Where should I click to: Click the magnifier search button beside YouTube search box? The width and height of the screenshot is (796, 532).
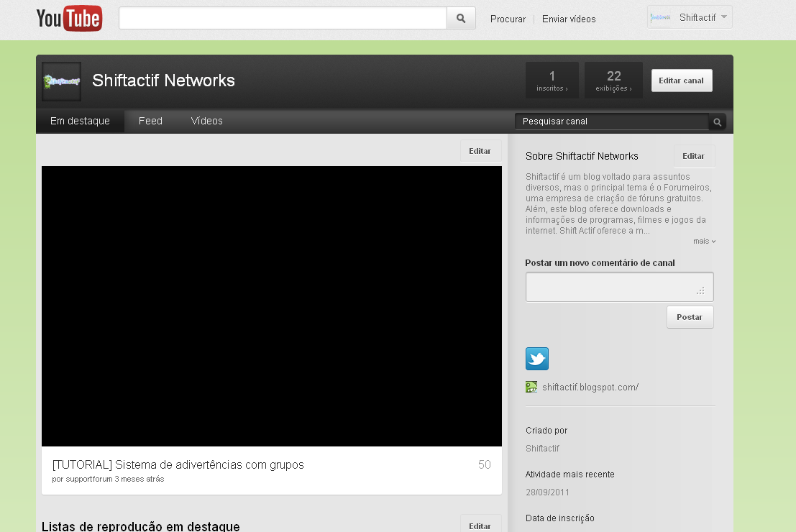pyautogui.click(x=461, y=18)
